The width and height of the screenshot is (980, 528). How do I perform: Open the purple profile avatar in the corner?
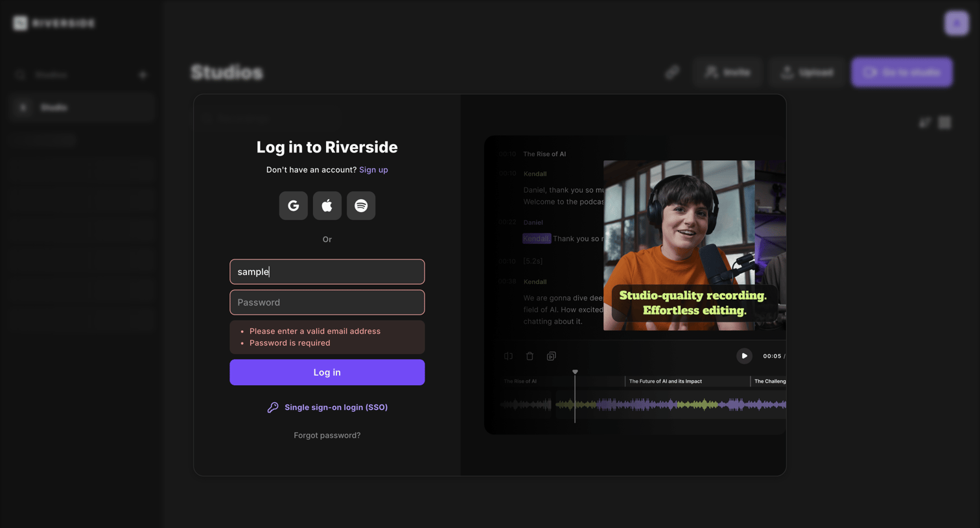coord(957,23)
